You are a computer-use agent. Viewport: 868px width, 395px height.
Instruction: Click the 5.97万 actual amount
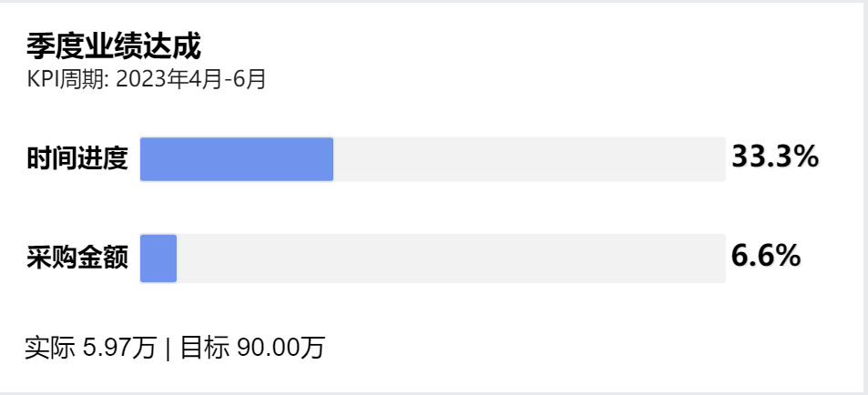point(119,348)
